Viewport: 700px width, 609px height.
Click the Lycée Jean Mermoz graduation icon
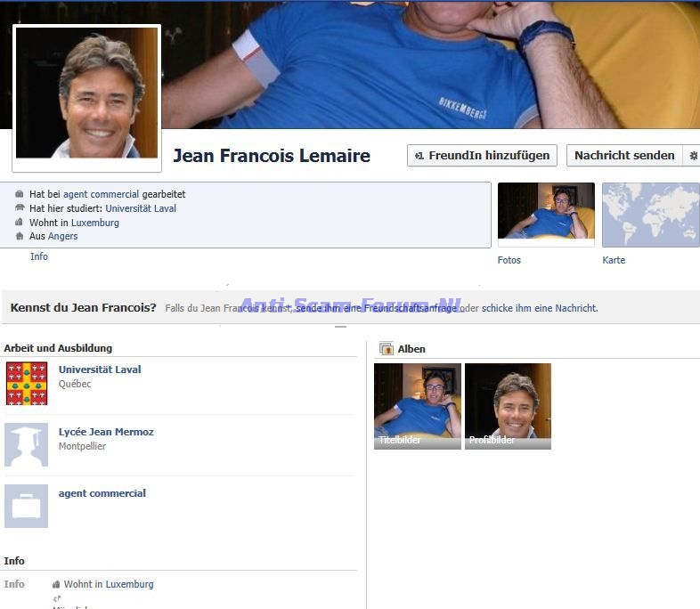pyautogui.click(x=26, y=445)
